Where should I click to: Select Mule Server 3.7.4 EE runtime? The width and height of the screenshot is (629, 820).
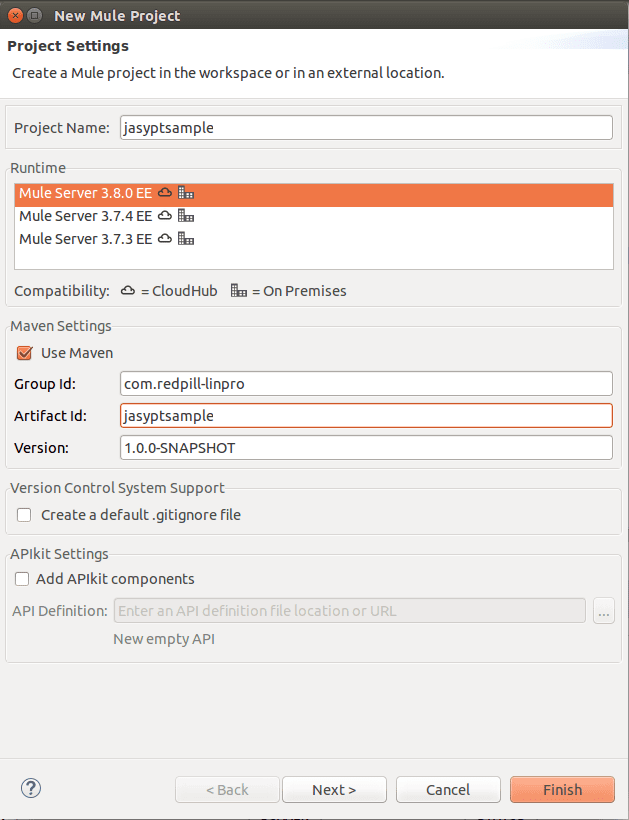click(314, 215)
